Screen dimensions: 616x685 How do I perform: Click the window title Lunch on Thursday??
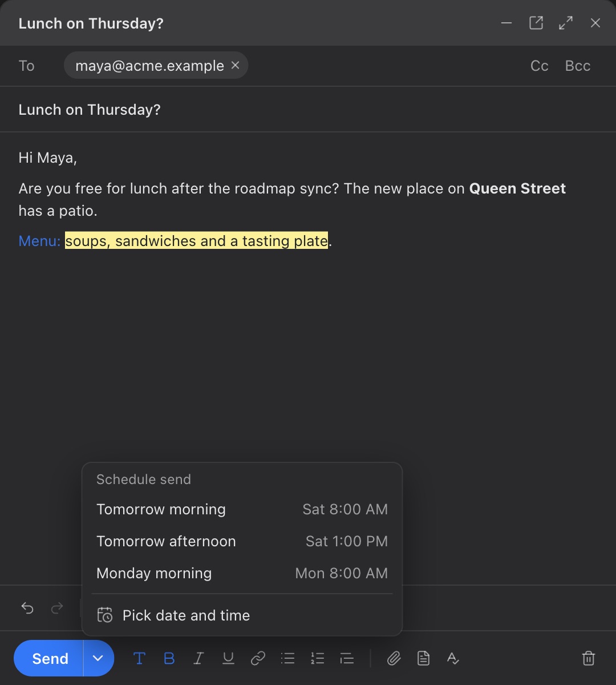91,23
